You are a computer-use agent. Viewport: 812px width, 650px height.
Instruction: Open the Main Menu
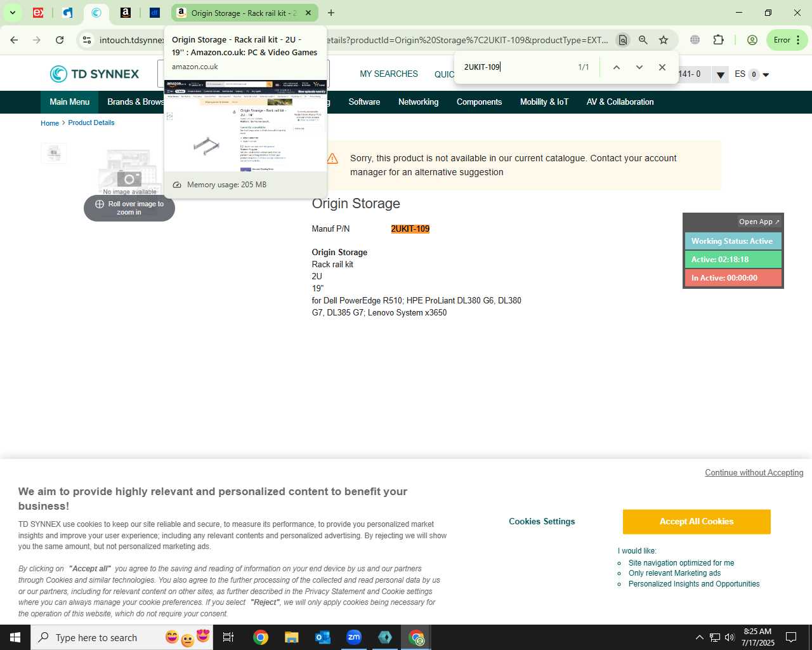(x=70, y=102)
